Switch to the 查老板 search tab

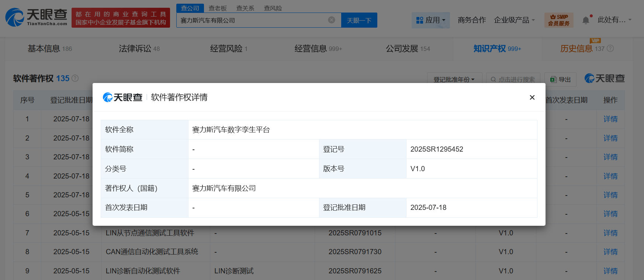(218, 8)
